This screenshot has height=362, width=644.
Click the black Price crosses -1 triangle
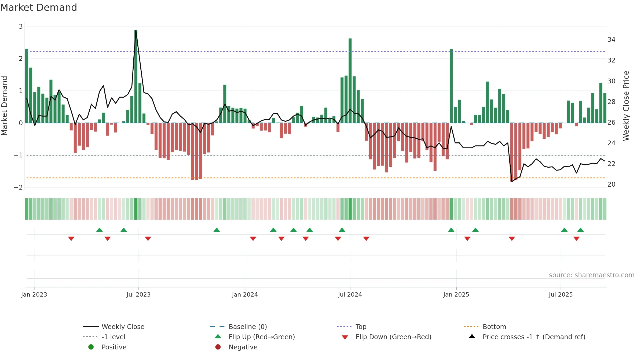[x=472, y=336]
